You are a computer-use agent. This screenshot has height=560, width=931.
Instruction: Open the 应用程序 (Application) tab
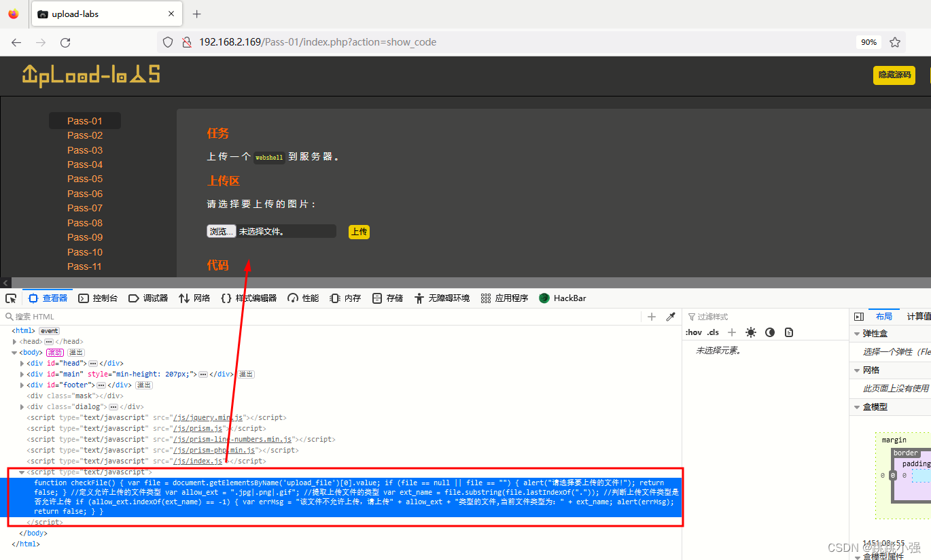coord(504,298)
